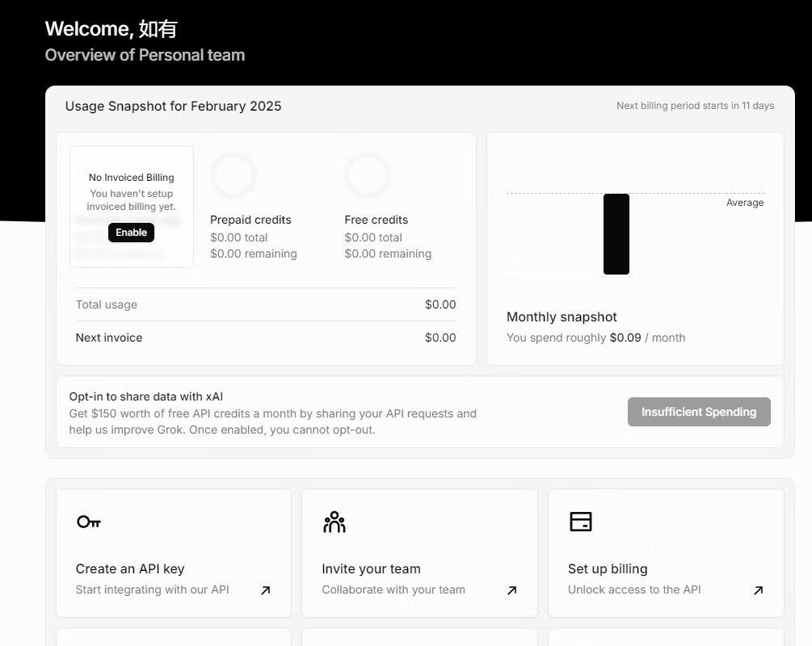This screenshot has width=812, height=646.
Task: Select the Total usage row
Action: coord(266,304)
